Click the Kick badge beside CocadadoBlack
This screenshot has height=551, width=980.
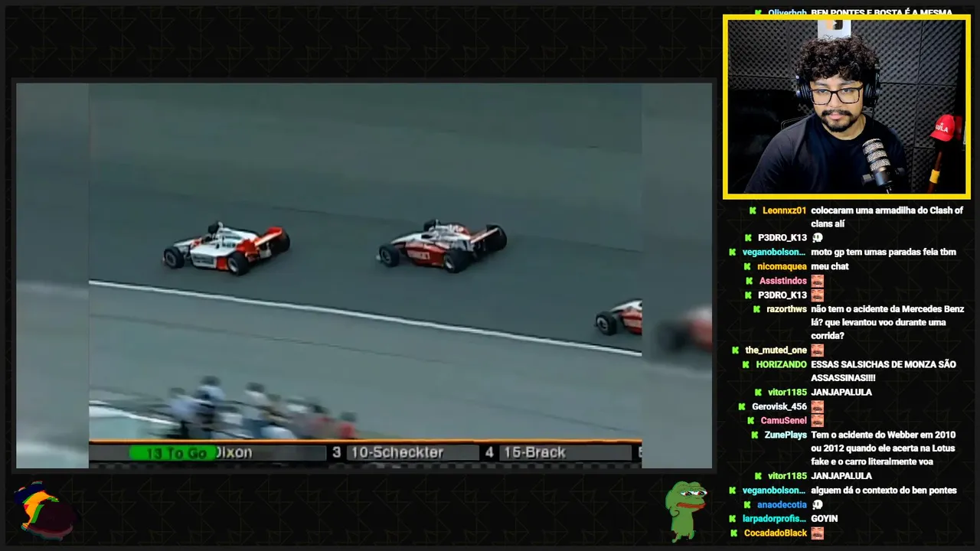coord(735,533)
